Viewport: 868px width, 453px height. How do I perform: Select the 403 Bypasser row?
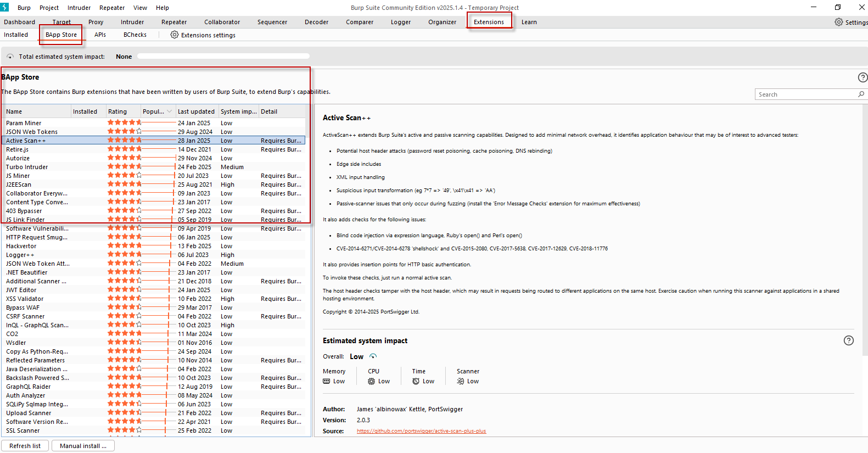(x=154, y=211)
